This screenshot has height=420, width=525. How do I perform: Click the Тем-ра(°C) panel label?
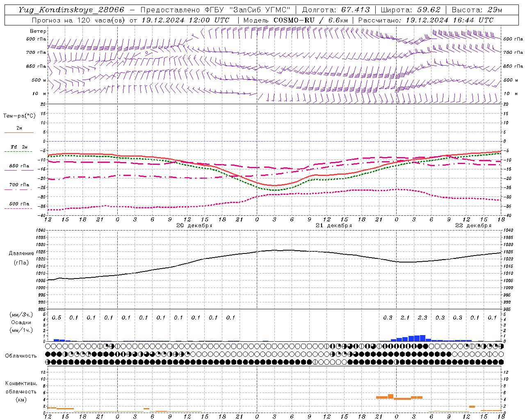[19, 116]
